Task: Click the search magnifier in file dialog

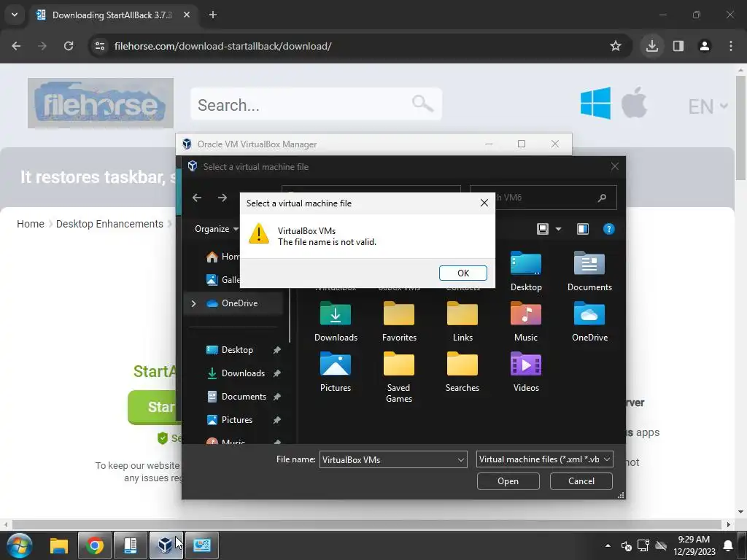Action: coord(602,198)
